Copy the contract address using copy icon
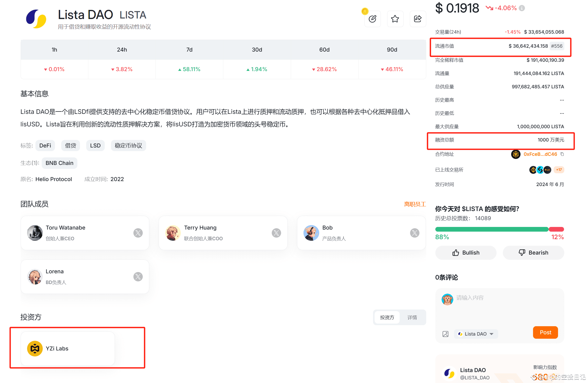 click(x=562, y=154)
